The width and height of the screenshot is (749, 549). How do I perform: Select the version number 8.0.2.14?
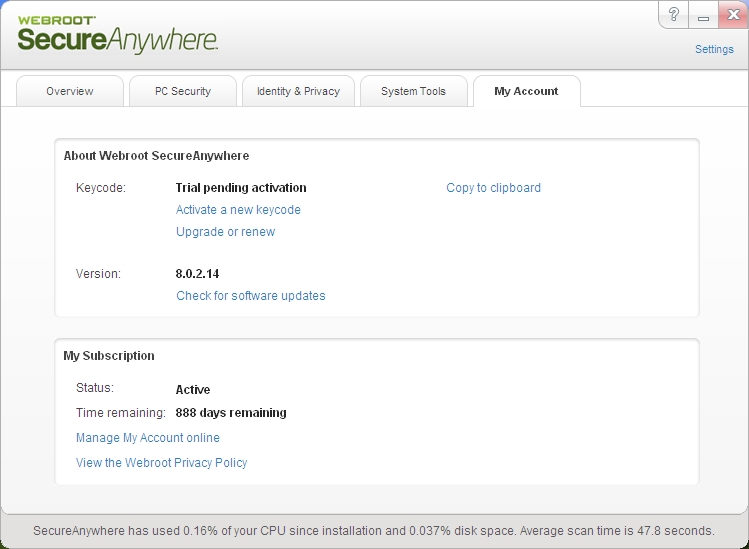point(197,274)
